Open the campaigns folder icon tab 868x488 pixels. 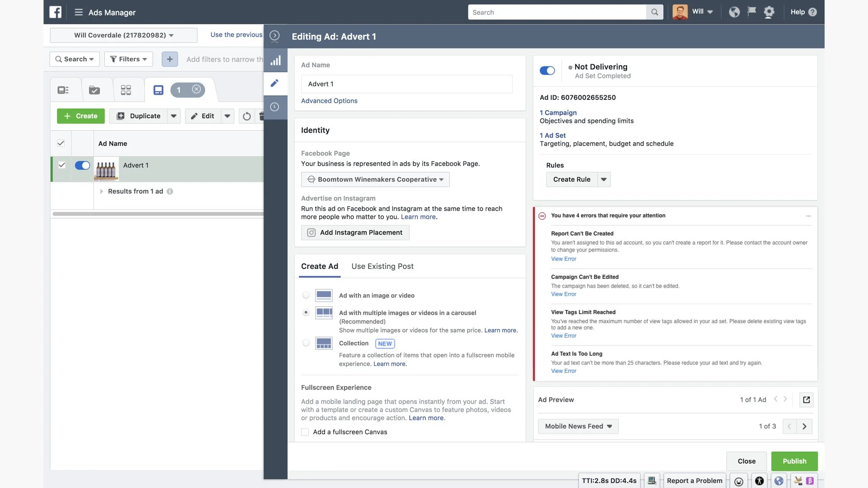tap(94, 90)
